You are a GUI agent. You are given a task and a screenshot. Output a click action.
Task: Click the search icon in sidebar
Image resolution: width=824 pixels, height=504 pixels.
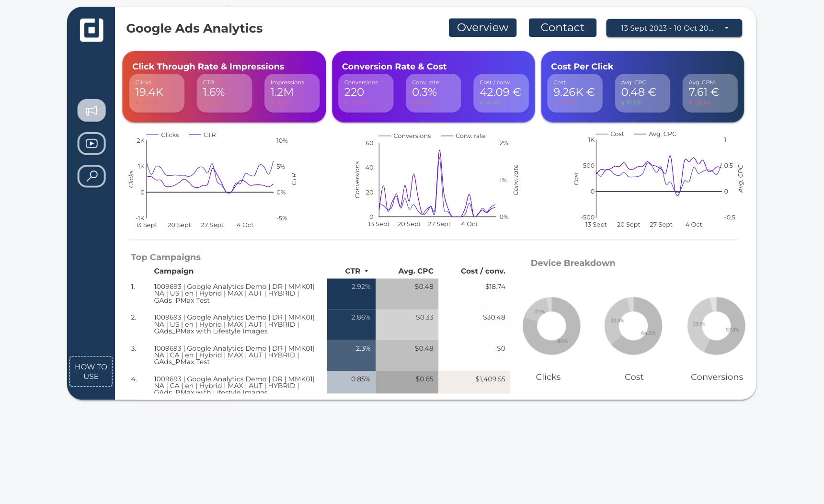(x=91, y=176)
